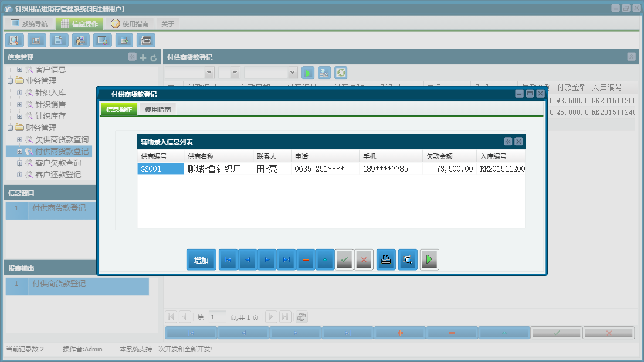
Task: Click the printer icon in the dialog
Action: click(x=386, y=259)
